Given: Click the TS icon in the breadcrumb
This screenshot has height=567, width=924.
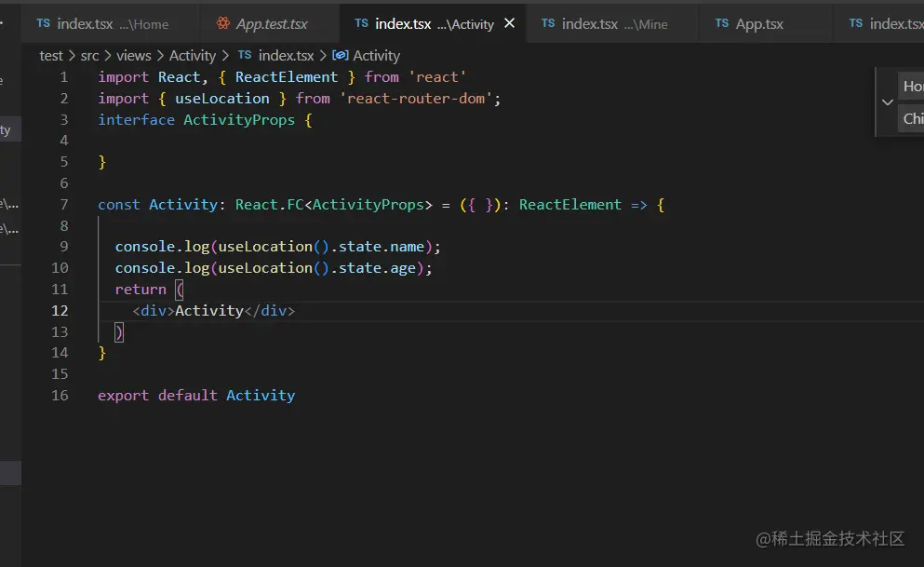Looking at the screenshot, I should 245,55.
